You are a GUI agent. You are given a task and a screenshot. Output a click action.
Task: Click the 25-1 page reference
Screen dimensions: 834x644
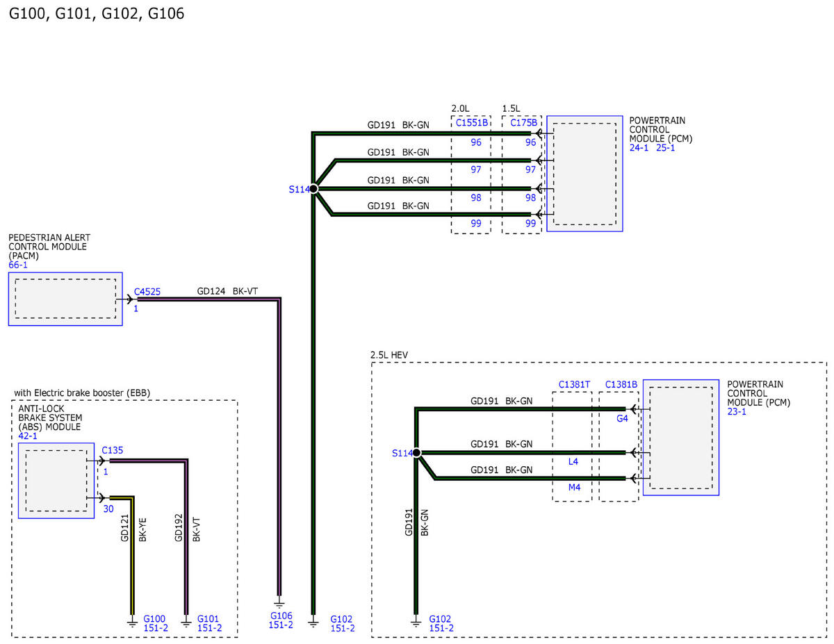coord(665,148)
